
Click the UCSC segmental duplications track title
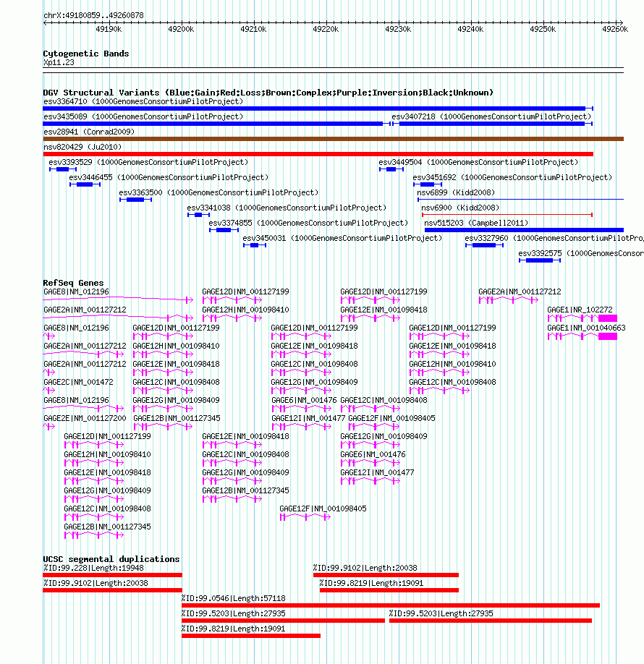point(111,559)
